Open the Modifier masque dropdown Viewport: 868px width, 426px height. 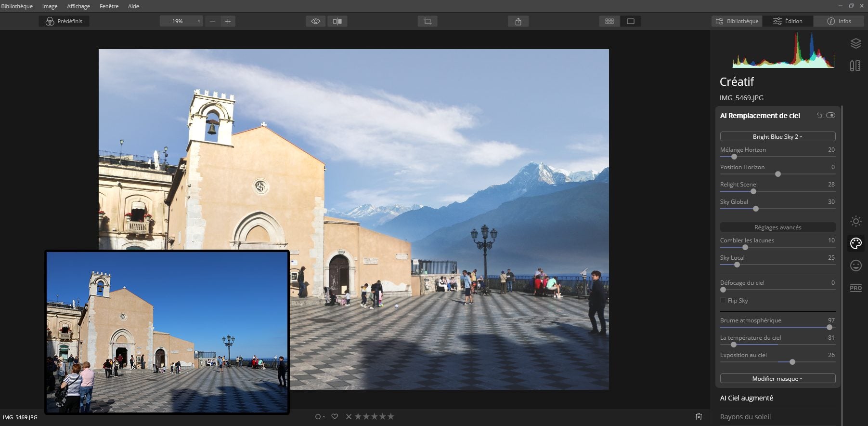pos(777,378)
